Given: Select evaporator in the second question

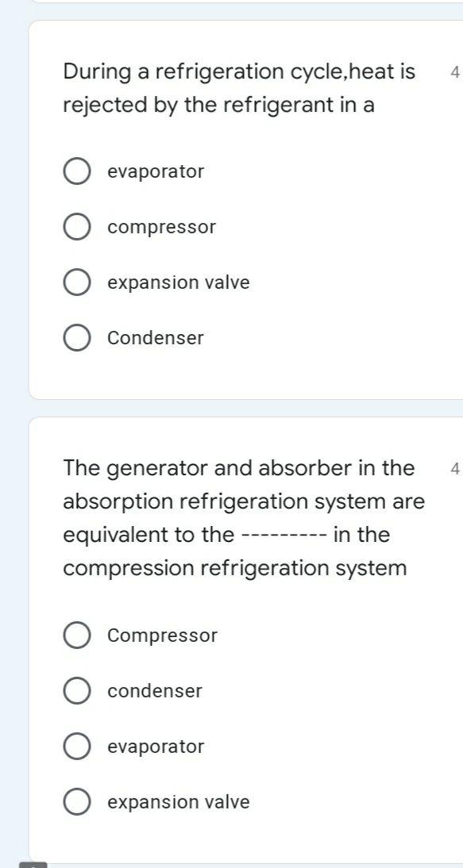Looking at the screenshot, I should pos(77,746).
